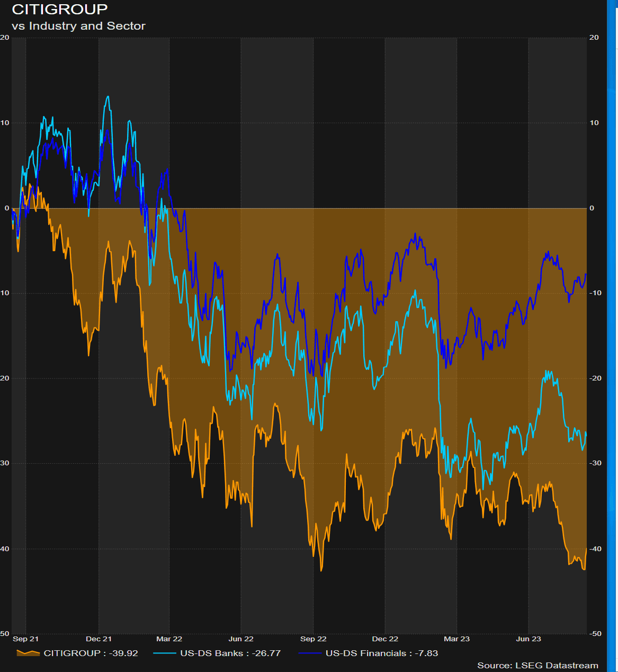Click the orange CITIGROUP legend swatch

coord(28,653)
